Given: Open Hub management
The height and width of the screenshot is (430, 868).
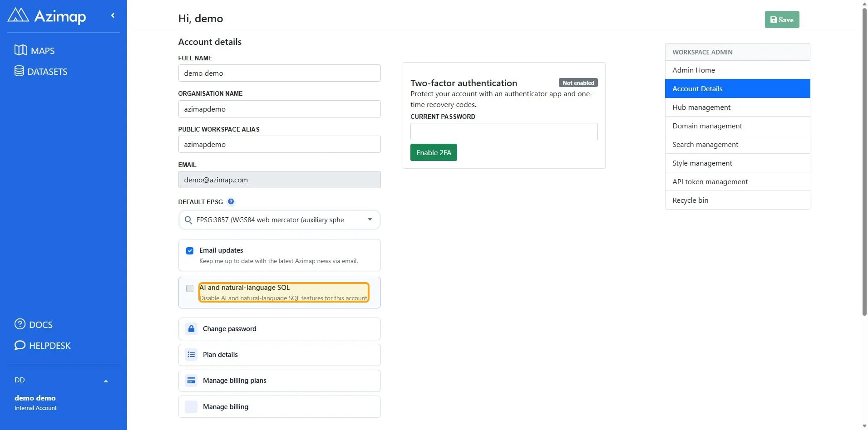Looking at the screenshot, I should click(737, 107).
